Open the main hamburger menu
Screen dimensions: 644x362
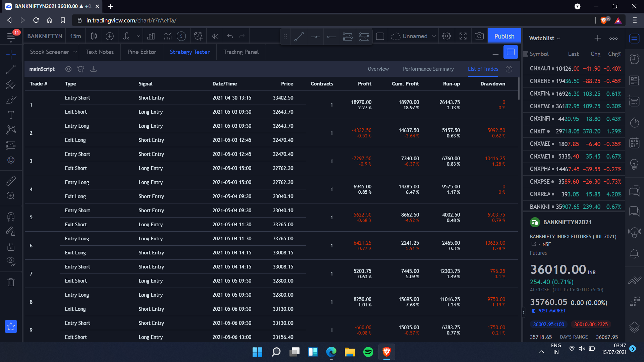click(11, 36)
